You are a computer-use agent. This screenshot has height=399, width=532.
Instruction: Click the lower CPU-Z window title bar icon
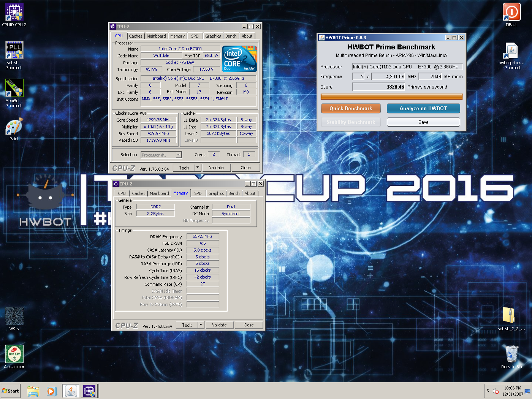(116, 184)
